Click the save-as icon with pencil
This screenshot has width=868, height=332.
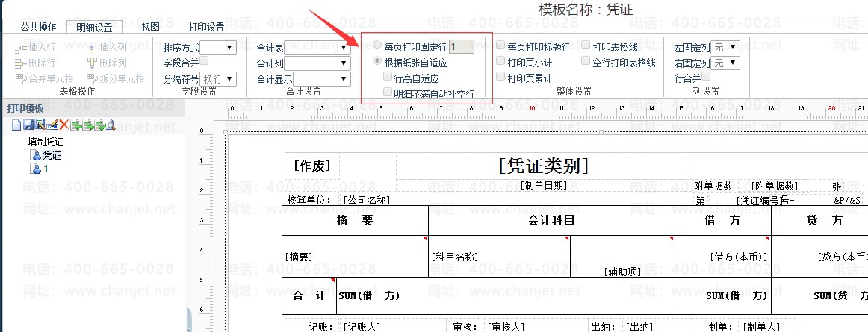pyautogui.click(x=40, y=125)
